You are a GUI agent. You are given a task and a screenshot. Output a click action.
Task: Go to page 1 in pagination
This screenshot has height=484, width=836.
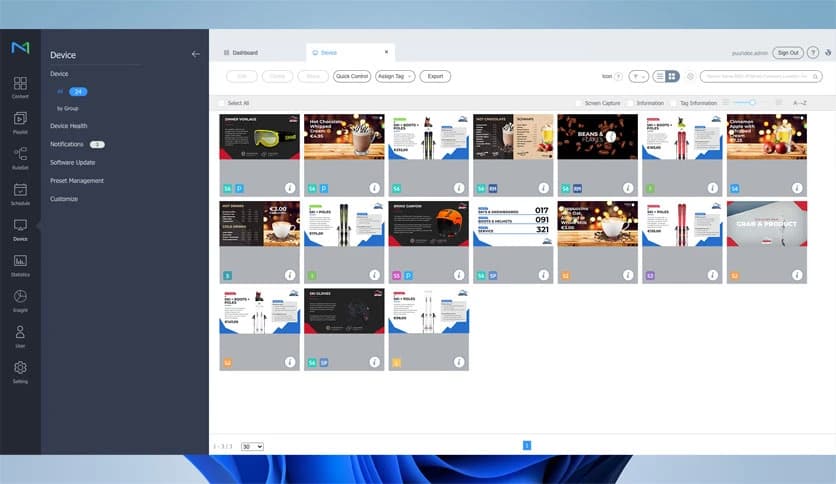point(527,445)
